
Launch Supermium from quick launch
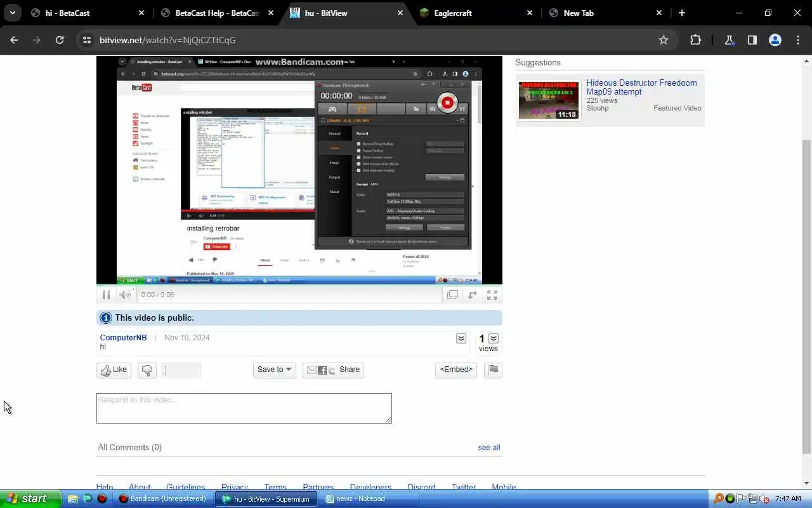[x=88, y=499]
